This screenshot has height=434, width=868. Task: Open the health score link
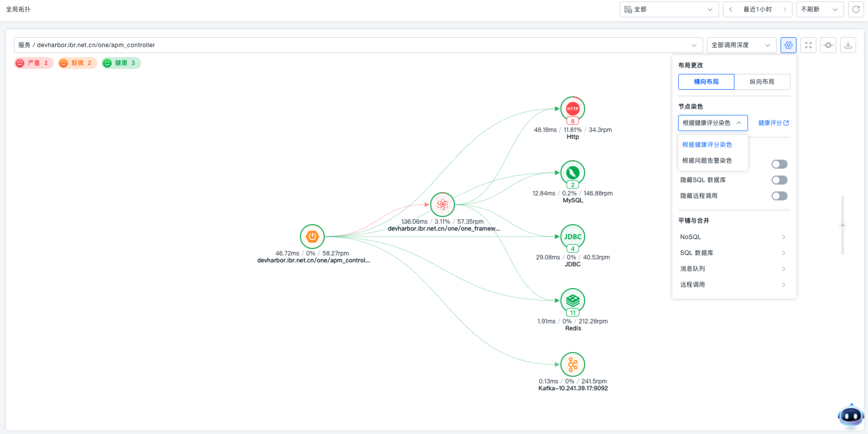pyautogui.click(x=773, y=123)
